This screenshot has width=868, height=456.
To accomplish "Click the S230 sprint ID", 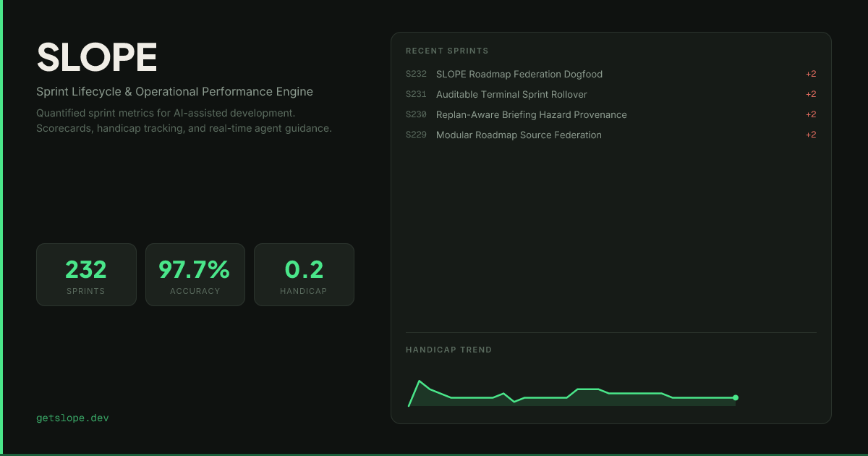I will point(417,114).
